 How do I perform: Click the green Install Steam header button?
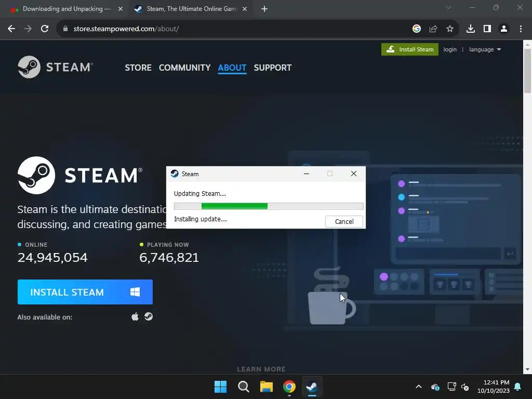pyautogui.click(x=410, y=49)
